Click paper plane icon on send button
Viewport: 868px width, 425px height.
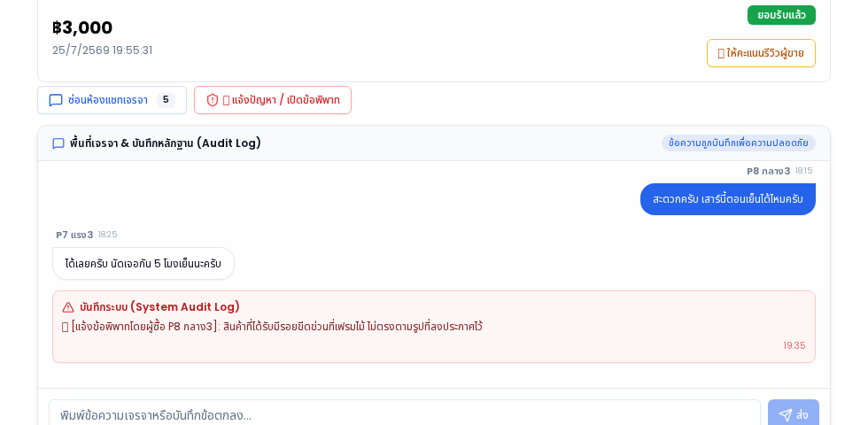[x=785, y=415]
